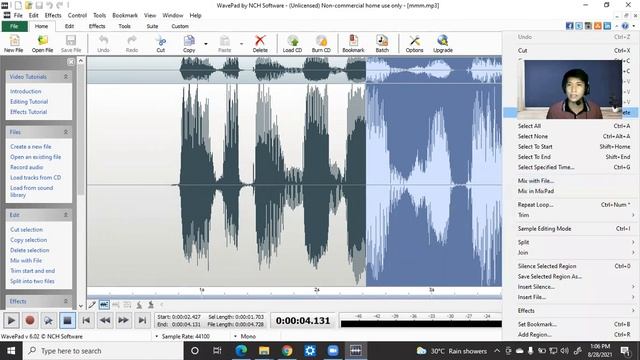640x360 pixels.
Task: Click the Paste toolbar icon
Action: click(224, 43)
